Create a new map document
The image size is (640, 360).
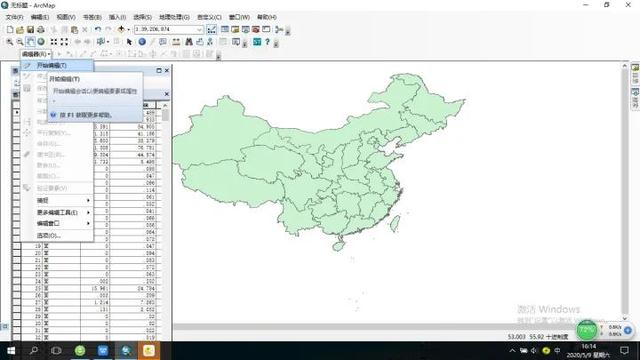pyautogui.click(x=10, y=30)
